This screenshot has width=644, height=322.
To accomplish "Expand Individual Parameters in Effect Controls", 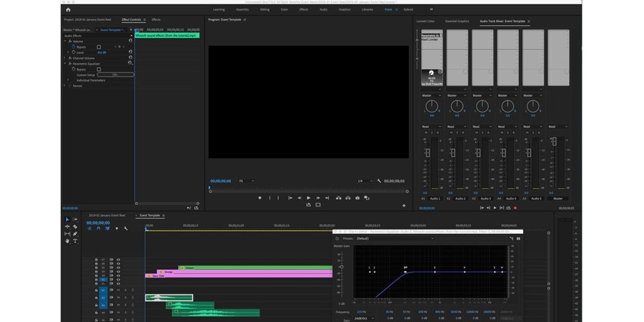I will coord(69,80).
